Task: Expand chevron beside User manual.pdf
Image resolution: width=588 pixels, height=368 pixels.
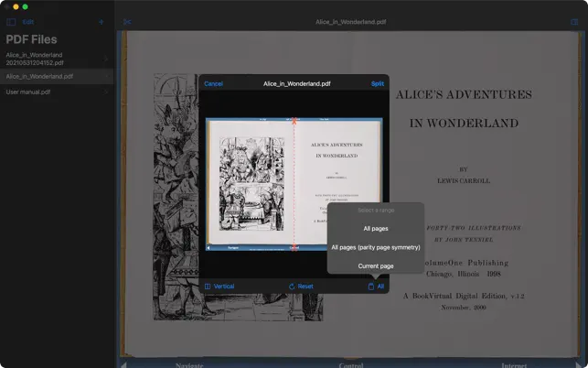Action: click(x=106, y=92)
